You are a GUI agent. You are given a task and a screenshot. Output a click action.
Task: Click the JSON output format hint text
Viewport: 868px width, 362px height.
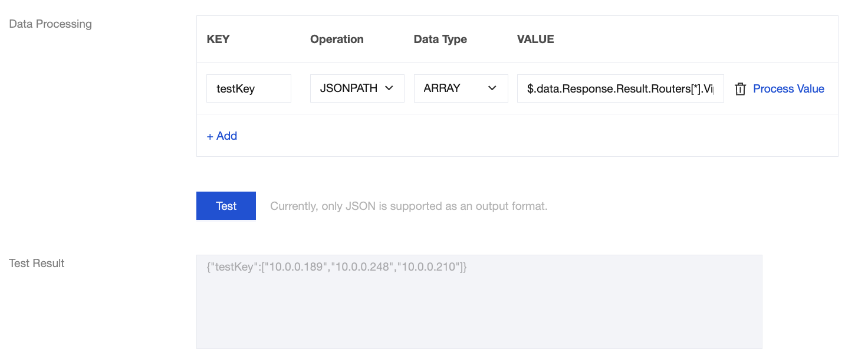pos(409,206)
